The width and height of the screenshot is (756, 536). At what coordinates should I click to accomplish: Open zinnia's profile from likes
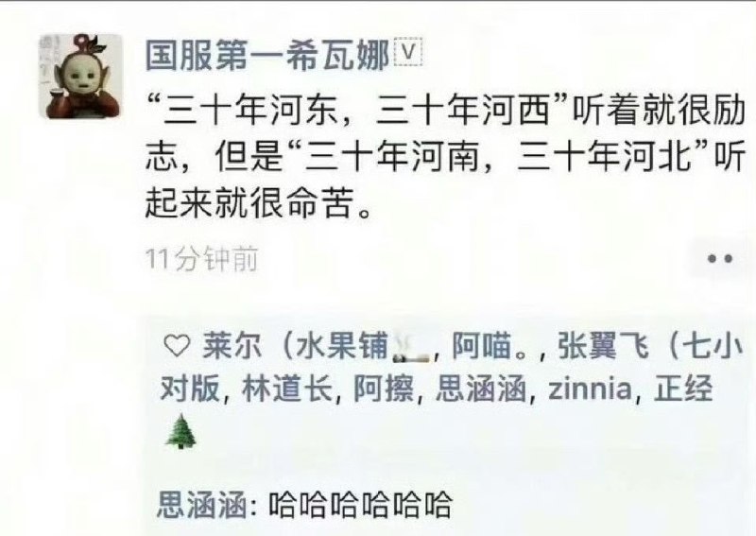coord(590,389)
